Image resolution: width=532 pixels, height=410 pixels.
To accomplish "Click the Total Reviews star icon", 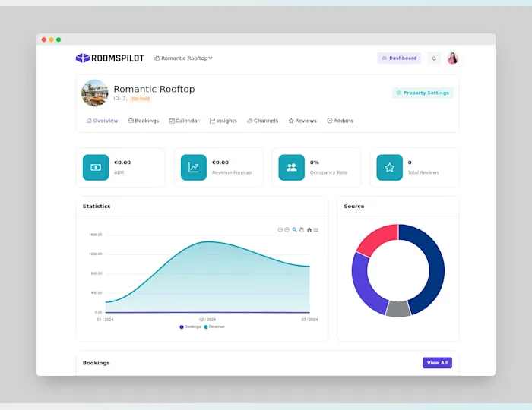I will click(389, 167).
